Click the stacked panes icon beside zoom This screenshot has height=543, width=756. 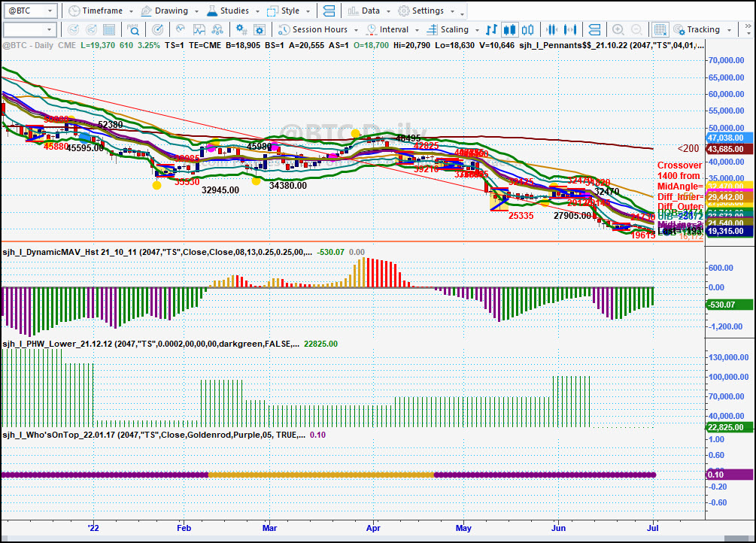click(594, 30)
